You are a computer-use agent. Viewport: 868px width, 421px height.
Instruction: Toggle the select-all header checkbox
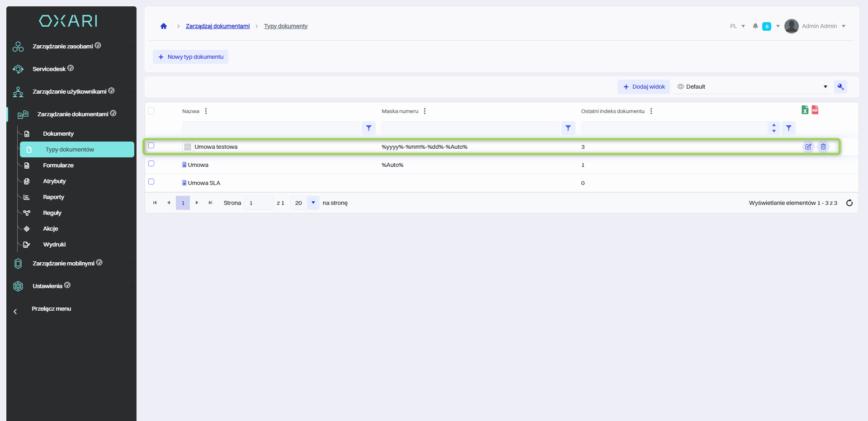[151, 111]
